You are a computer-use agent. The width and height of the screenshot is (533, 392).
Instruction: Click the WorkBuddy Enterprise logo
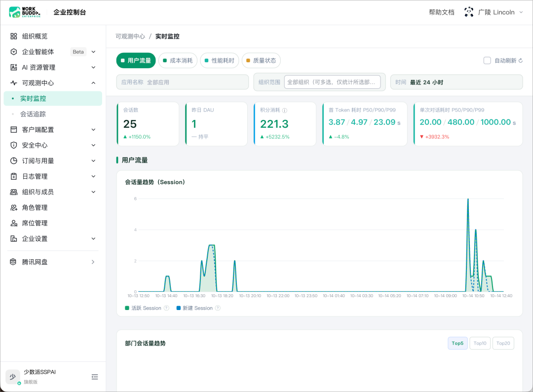tap(25, 12)
